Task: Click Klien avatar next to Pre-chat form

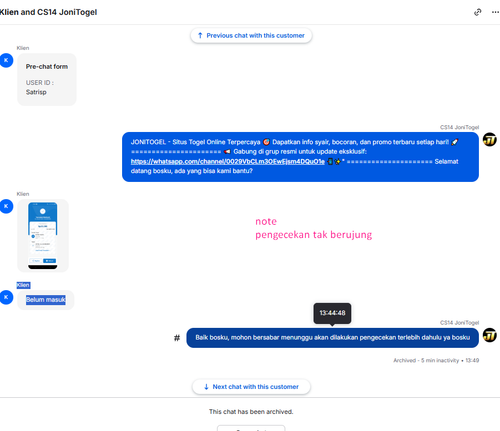Action: coord(6,60)
